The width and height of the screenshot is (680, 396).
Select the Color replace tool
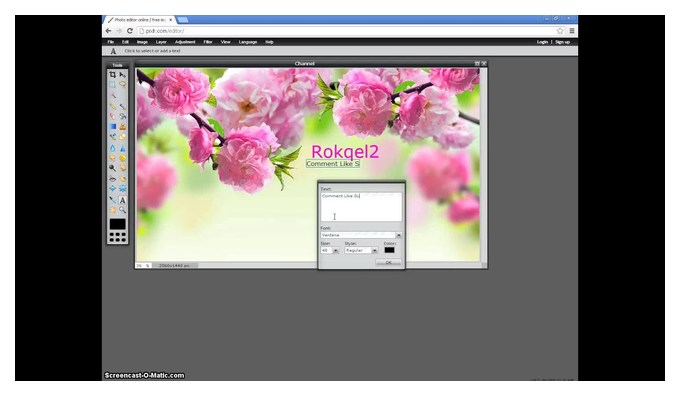tap(112, 137)
